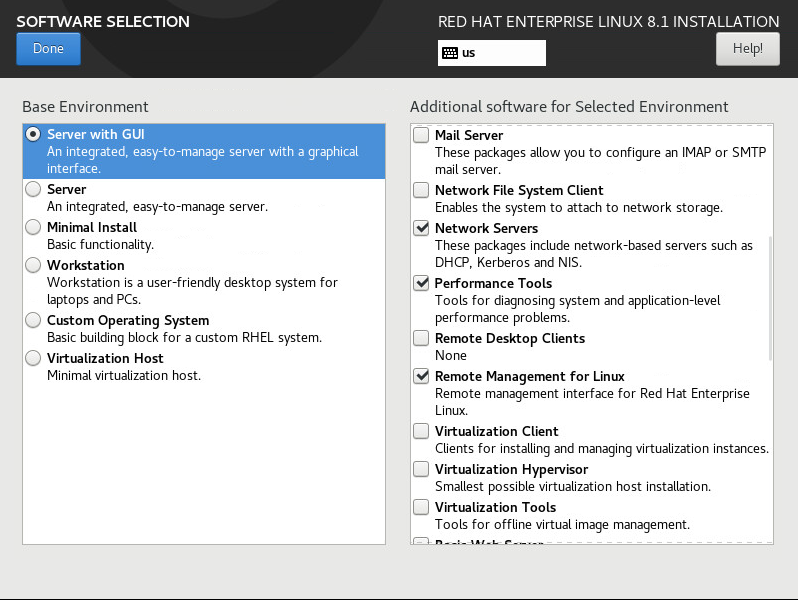Pick the Workstation radio button
The width and height of the screenshot is (798, 600).
coord(33,265)
